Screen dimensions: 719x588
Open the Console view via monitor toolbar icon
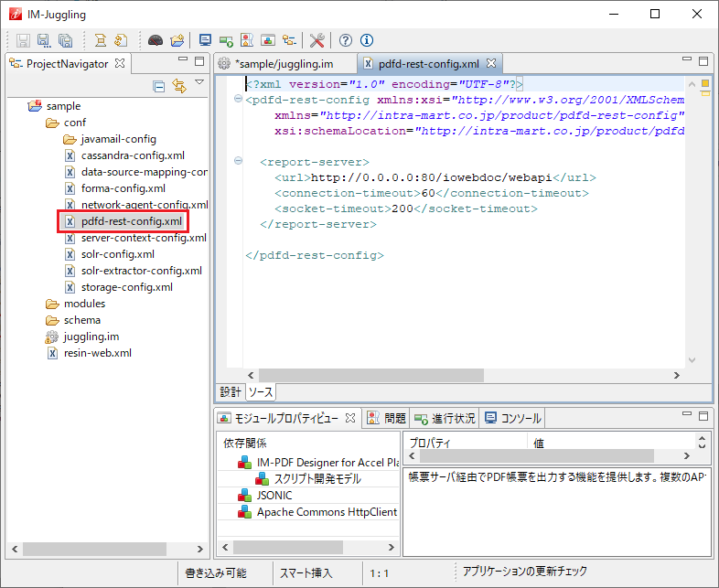coord(205,40)
